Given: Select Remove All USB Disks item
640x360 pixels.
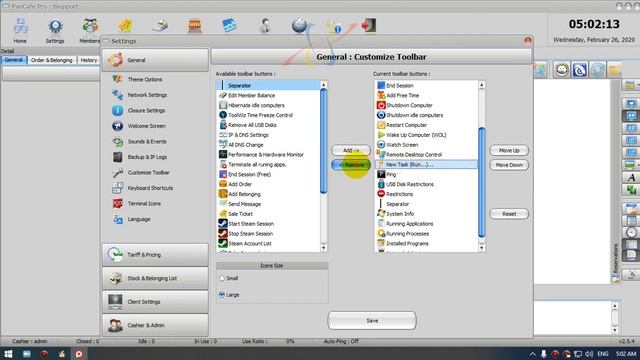Looking at the screenshot, I should [269, 125].
